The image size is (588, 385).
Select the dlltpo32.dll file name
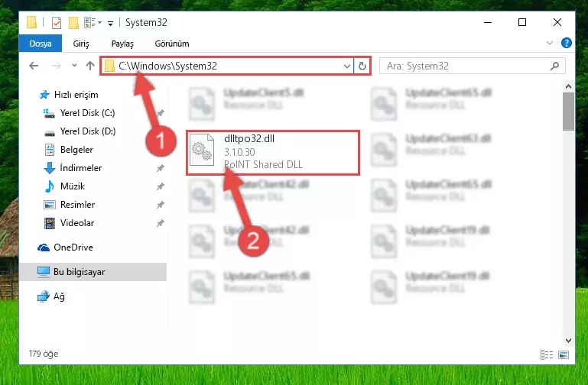(x=249, y=138)
